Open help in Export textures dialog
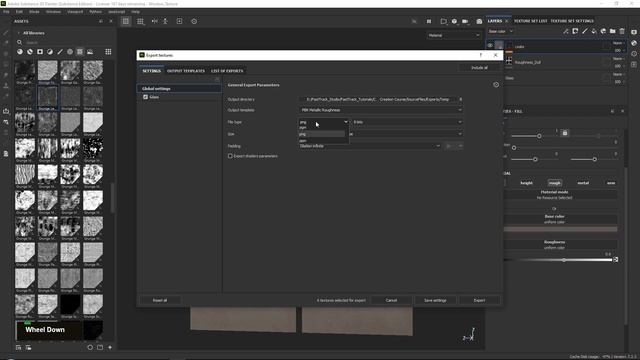This screenshot has width=640, height=360. click(481, 55)
